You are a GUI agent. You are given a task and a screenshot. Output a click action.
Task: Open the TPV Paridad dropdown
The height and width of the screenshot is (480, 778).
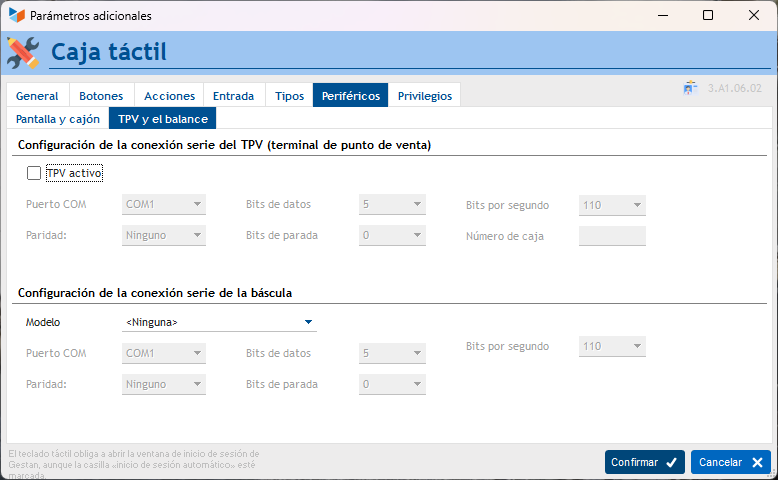[164, 236]
